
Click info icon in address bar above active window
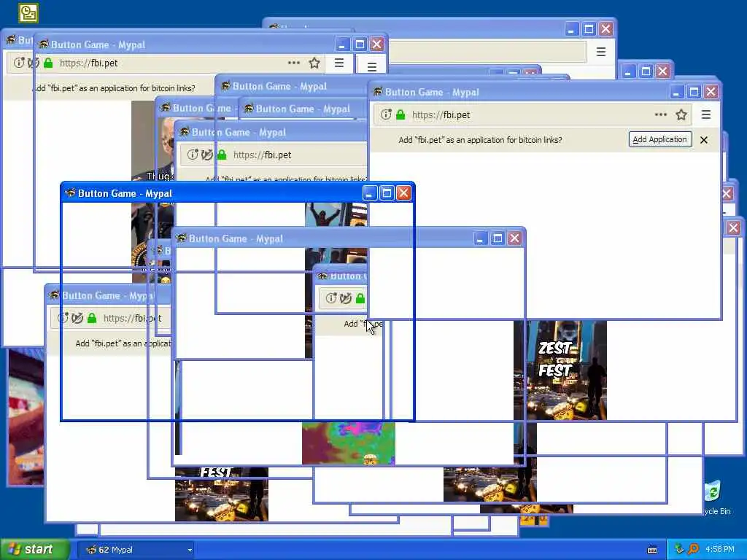point(193,155)
